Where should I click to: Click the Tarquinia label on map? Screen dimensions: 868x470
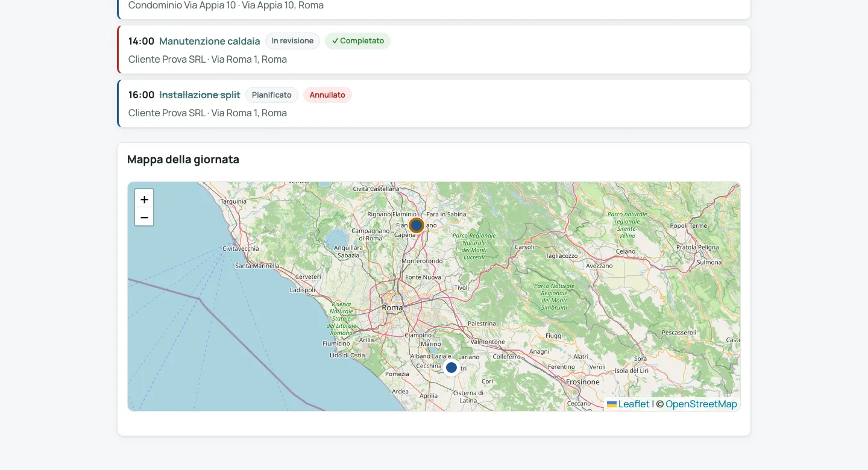(x=234, y=201)
